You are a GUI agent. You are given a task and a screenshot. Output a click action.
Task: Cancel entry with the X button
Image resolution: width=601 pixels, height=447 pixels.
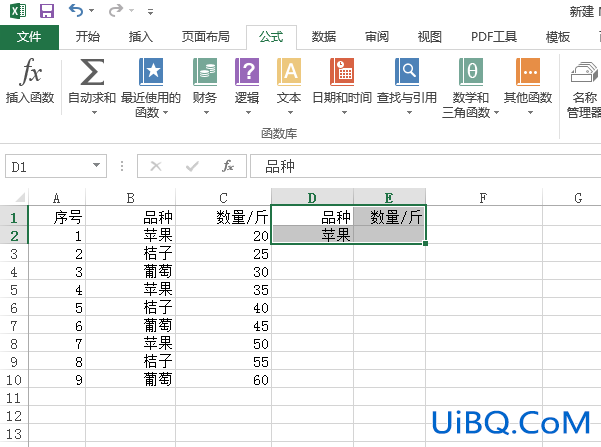[x=156, y=166]
